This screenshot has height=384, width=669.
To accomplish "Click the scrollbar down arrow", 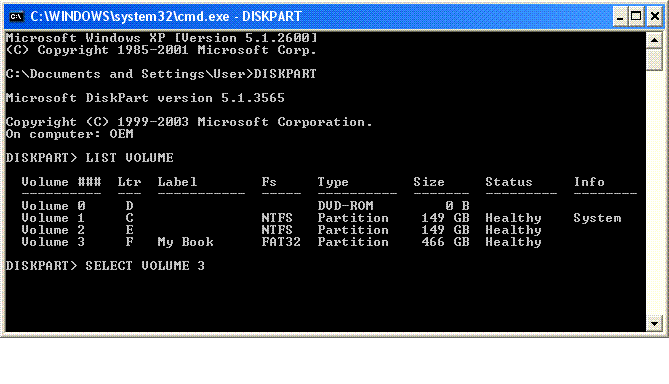I will tap(654, 323).
